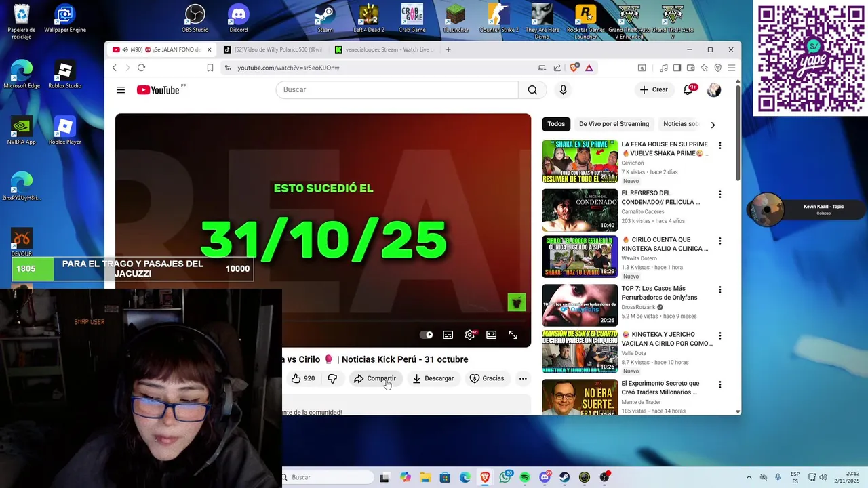Screen dimensions: 868x488
Task: Click the YouTube search magnifier button
Action: (x=532, y=90)
